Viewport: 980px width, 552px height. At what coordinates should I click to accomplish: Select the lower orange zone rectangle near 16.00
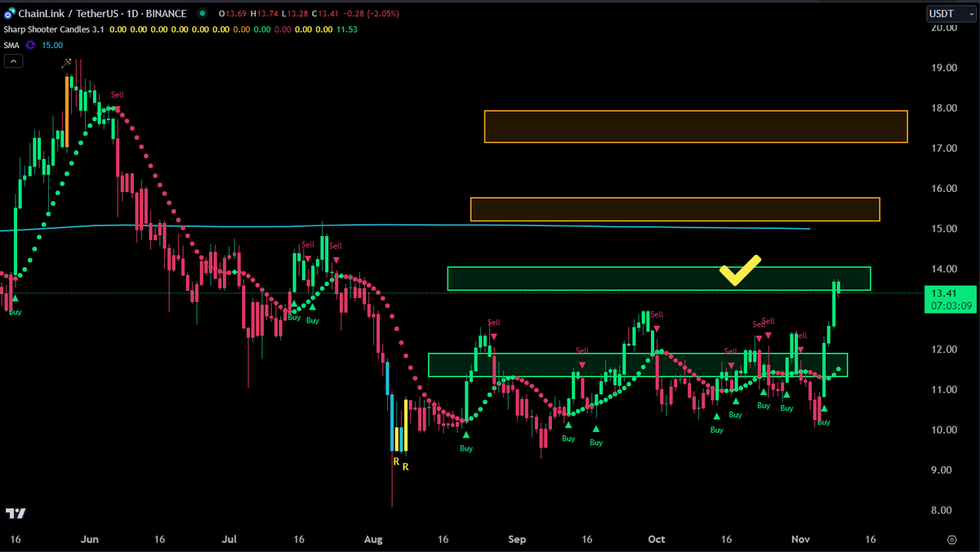click(x=675, y=209)
